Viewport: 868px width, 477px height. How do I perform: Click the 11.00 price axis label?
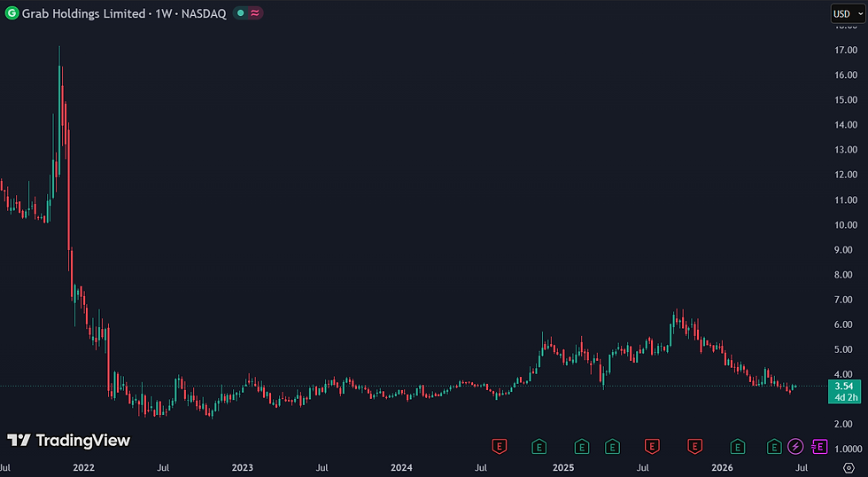846,200
